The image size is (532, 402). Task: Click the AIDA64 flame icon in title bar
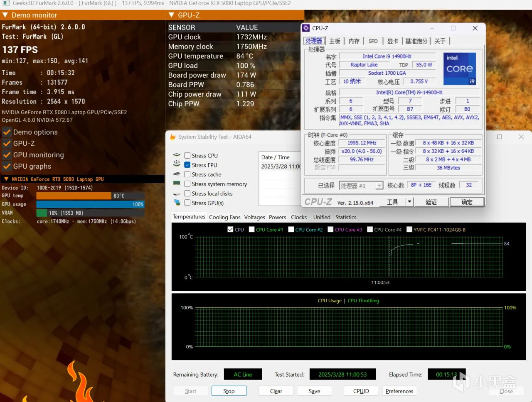point(172,137)
